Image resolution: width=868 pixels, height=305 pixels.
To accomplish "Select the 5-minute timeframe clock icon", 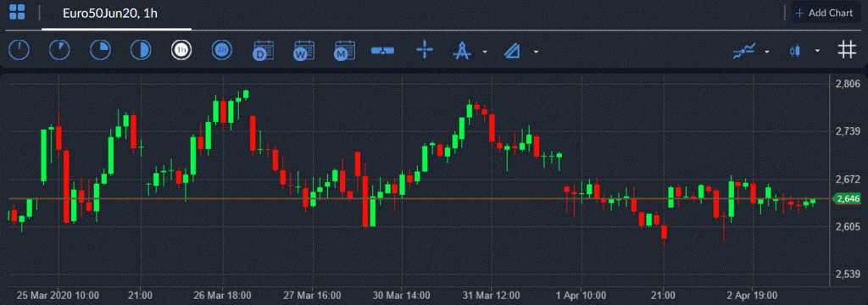I will [x=60, y=50].
